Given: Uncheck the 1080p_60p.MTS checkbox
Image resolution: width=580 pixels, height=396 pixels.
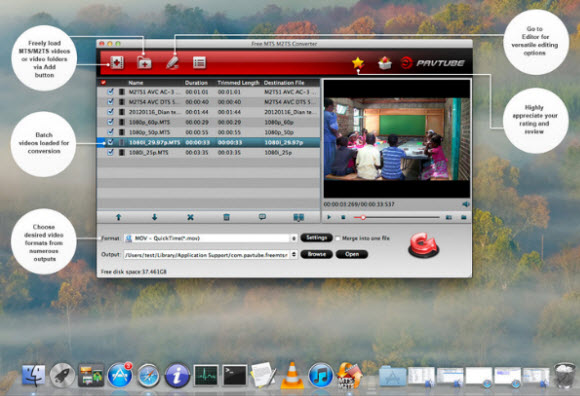Looking at the screenshot, I should [110, 122].
